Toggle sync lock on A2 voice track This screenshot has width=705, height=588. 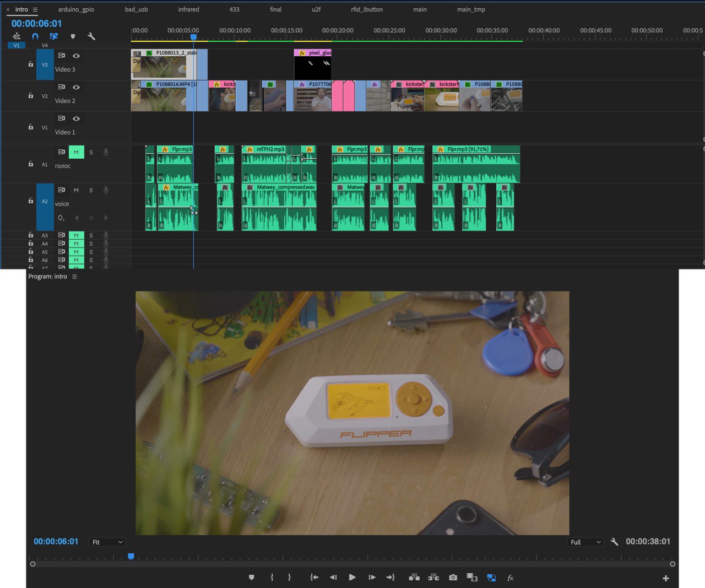[61, 190]
